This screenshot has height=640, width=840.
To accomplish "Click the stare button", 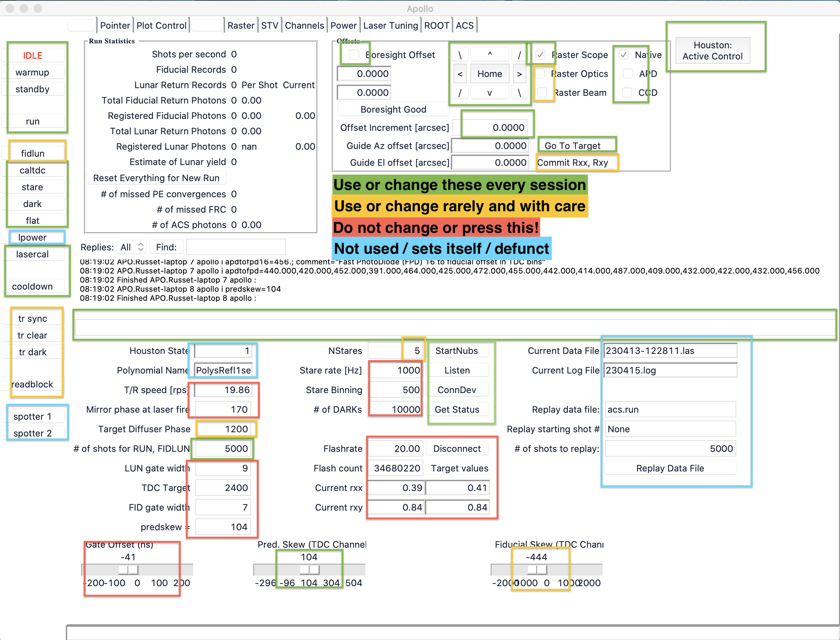I will point(33,187).
